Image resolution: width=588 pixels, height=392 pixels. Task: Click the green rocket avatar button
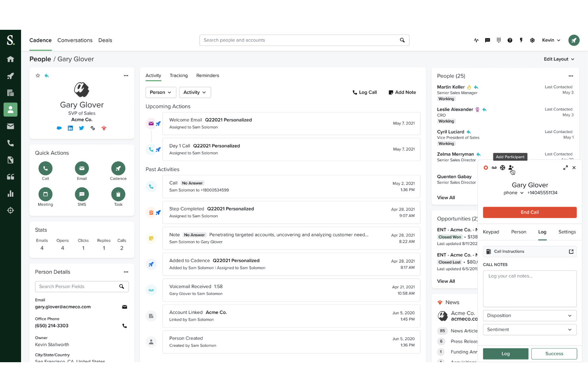pos(574,40)
